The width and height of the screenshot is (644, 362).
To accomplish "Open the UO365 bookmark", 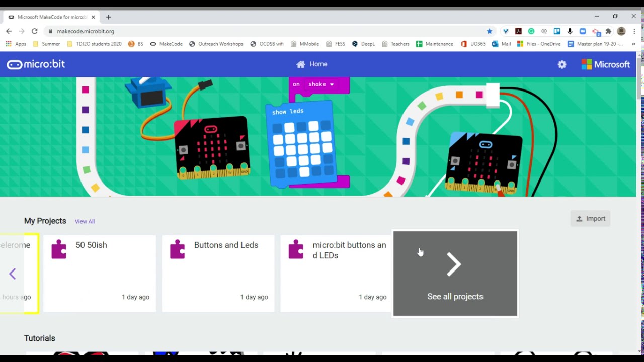I will [x=473, y=44].
